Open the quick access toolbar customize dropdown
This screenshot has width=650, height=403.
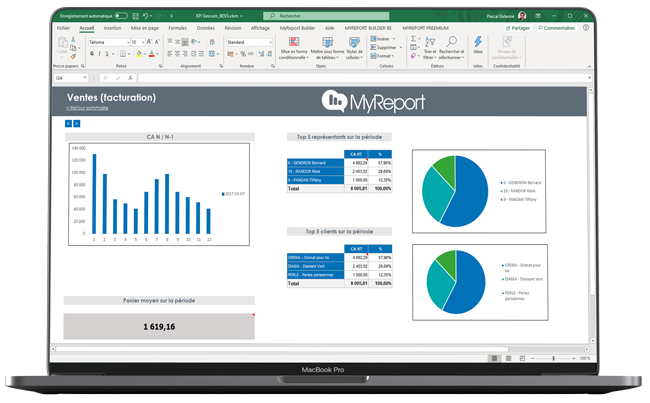pyautogui.click(x=171, y=16)
